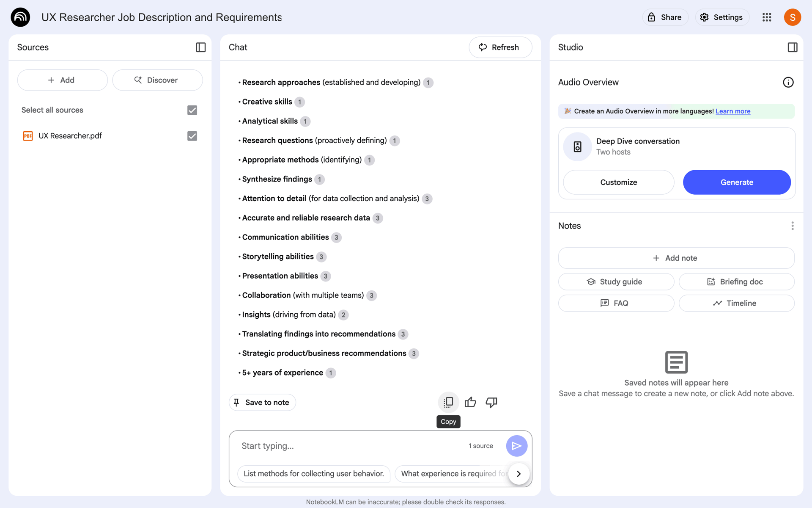Open citation 3 for Presentation abilities

coord(326,276)
